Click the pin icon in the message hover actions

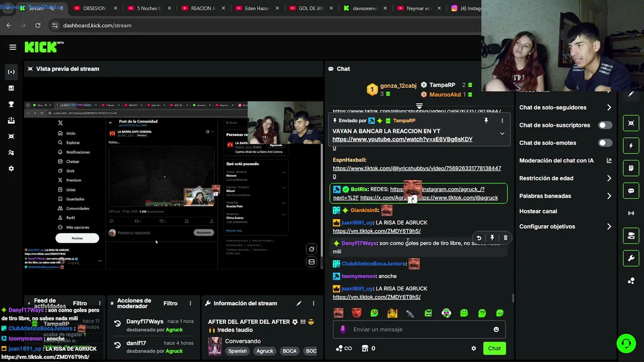click(492, 238)
